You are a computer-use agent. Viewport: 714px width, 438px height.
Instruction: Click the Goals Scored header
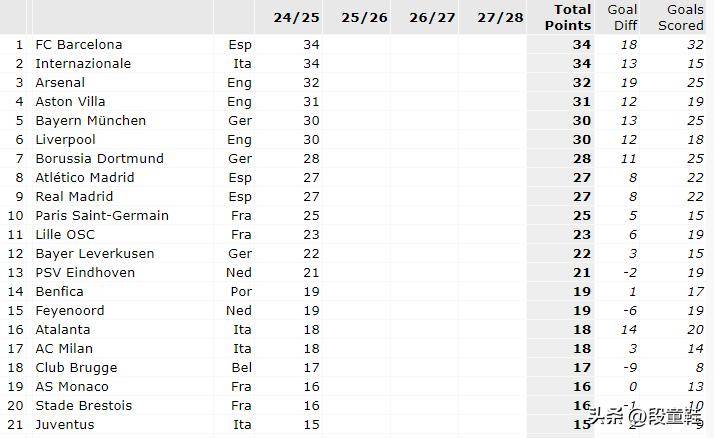tap(681, 18)
